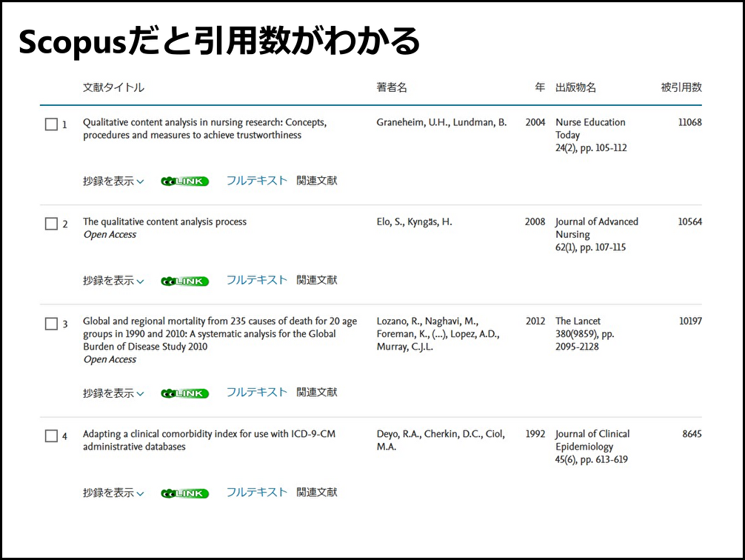The image size is (745, 560).
Task: Open フルテキスト for result 1
Action: tap(256, 181)
